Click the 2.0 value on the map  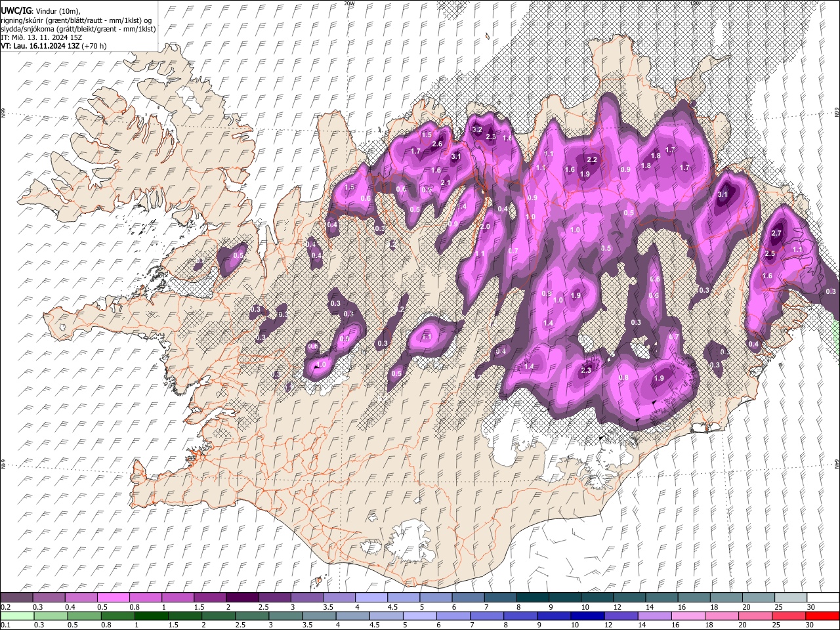pyautogui.click(x=485, y=226)
